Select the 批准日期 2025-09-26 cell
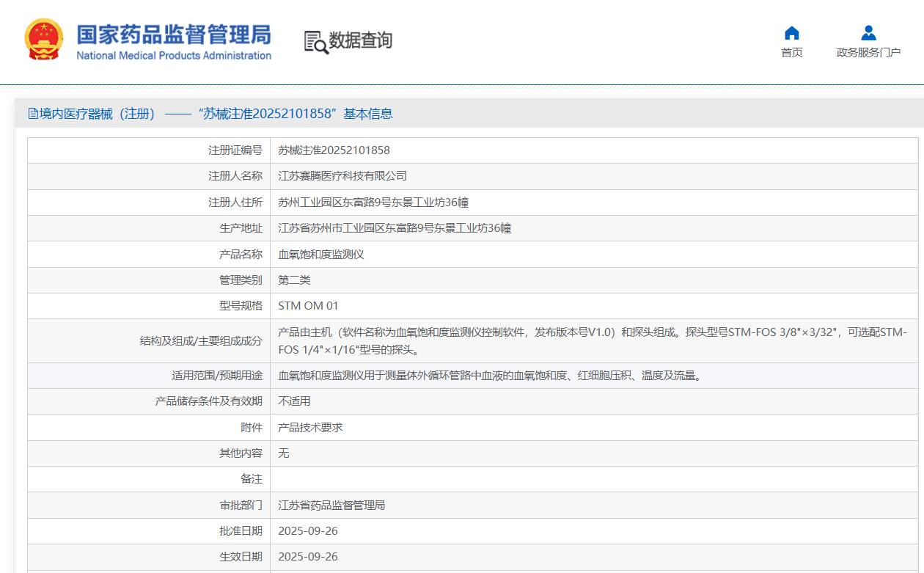The width and height of the screenshot is (924, 573). point(307,530)
